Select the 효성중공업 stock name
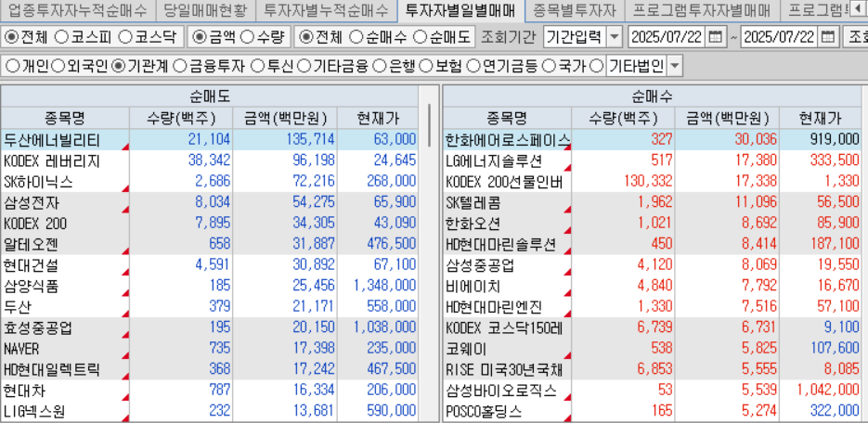This screenshot has height=423, width=868. pos(38,328)
